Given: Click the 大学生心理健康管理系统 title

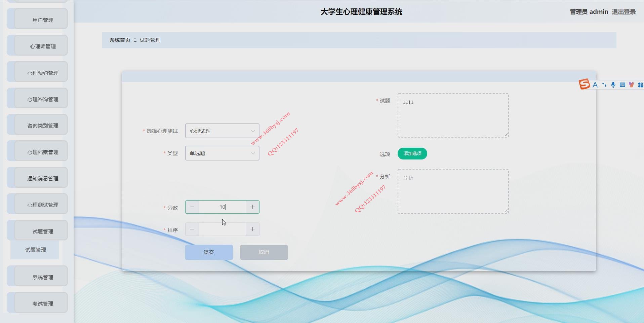Looking at the screenshot, I should (x=361, y=12).
